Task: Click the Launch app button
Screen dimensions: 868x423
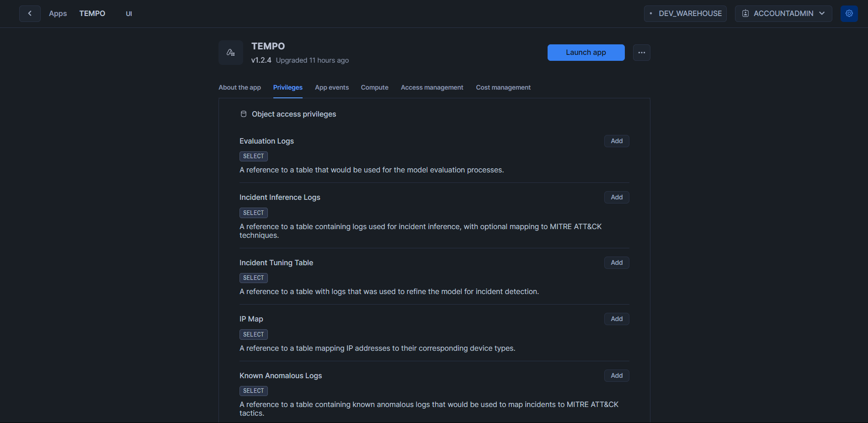Action: [x=586, y=53]
